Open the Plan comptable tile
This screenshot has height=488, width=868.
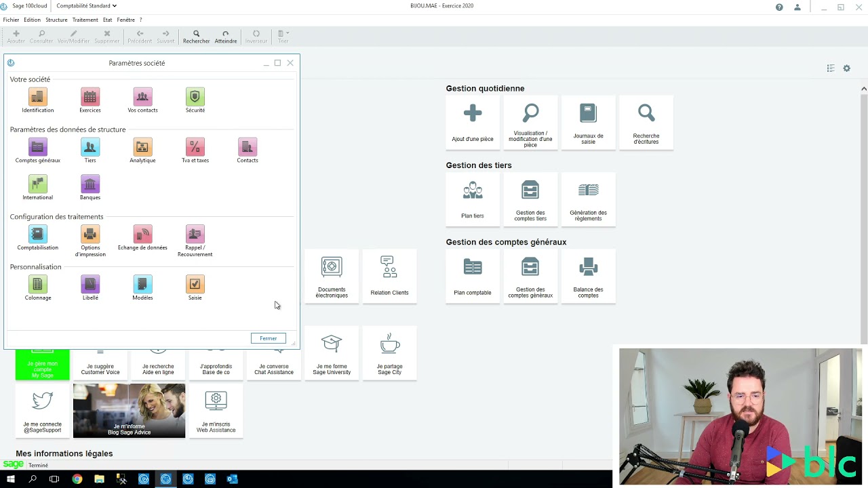pyautogui.click(x=473, y=276)
